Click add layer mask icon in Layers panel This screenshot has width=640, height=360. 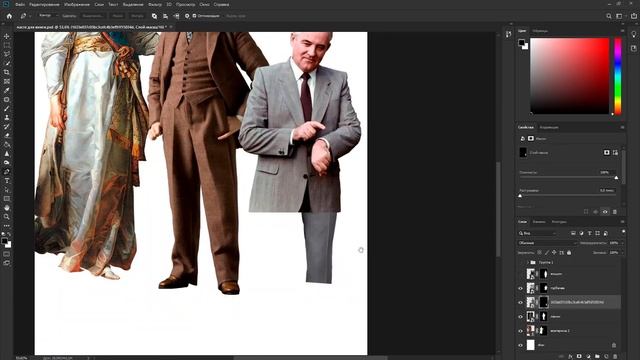579,356
